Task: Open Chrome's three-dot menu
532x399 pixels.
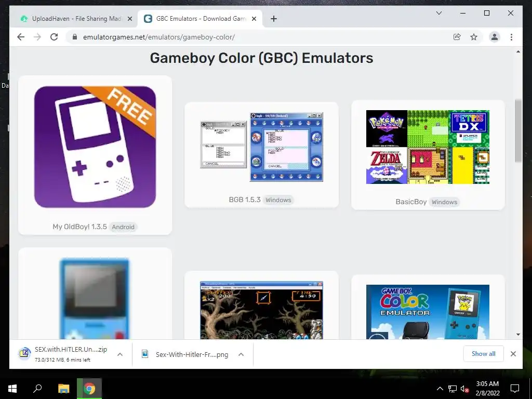Action: coord(511,37)
